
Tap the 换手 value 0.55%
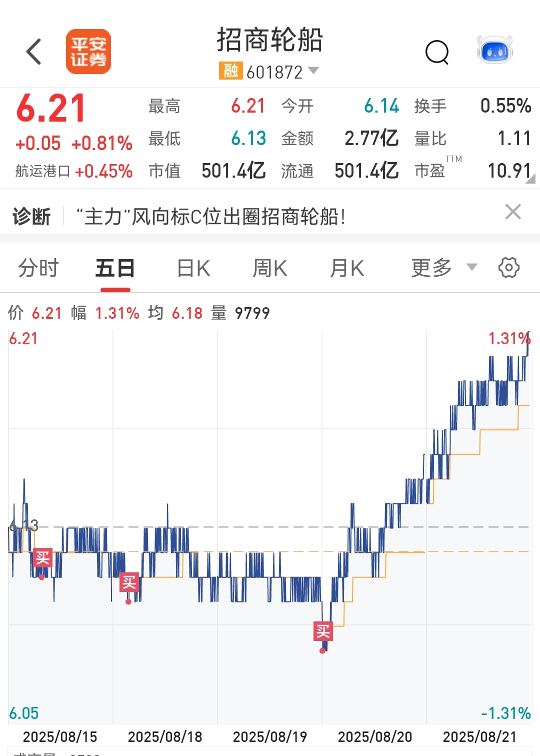coord(505,106)
